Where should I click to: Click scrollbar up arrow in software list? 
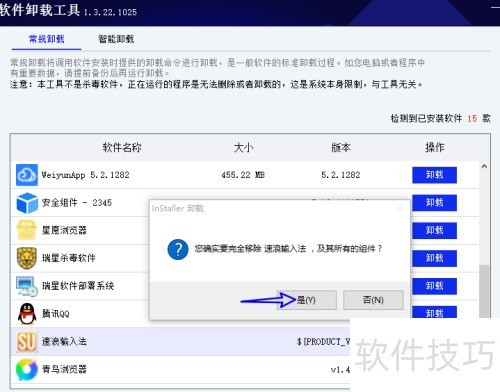click(x=484, y=166)
